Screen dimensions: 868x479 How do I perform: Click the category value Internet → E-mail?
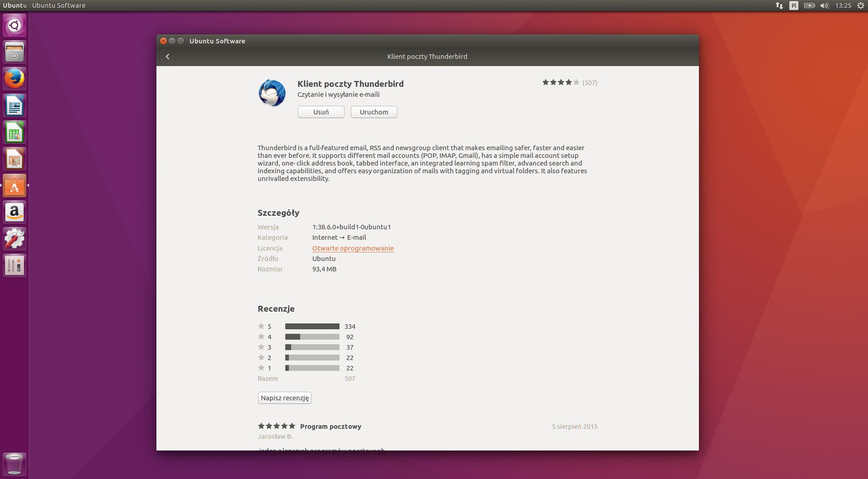339,237
